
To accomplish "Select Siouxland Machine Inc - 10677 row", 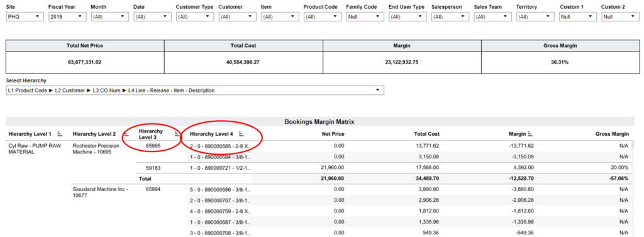I will (101, 192).
